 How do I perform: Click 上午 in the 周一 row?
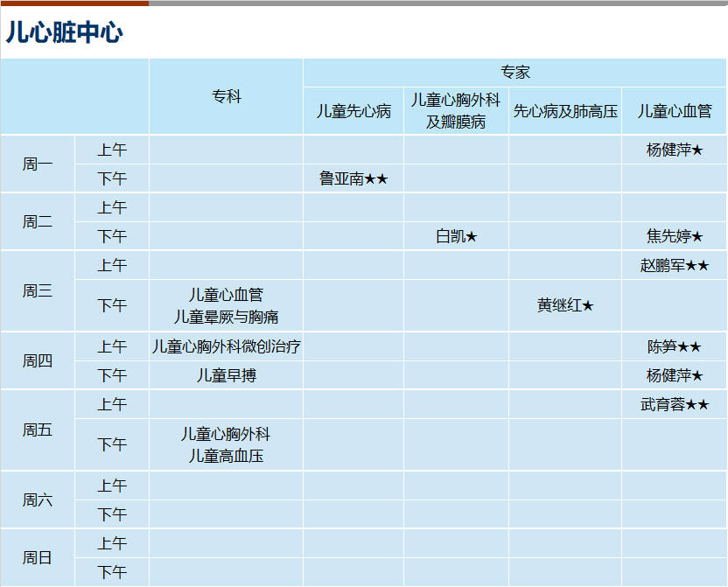coord(112,150)
